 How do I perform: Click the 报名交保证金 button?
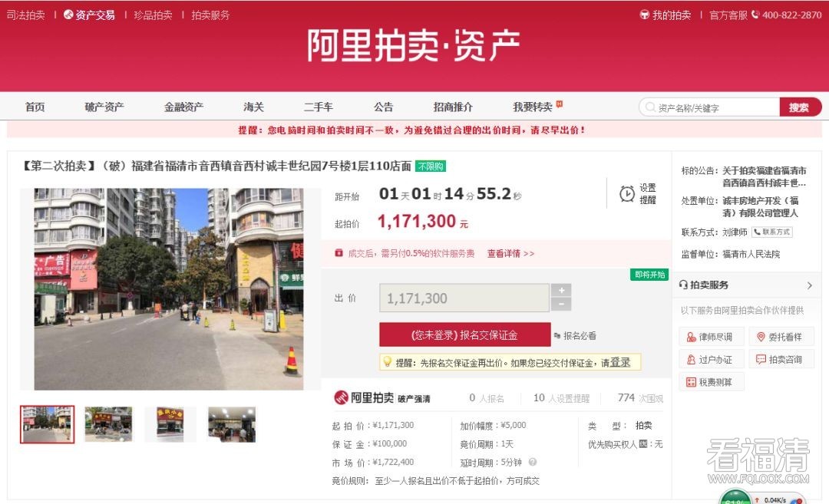click(464, 335)
